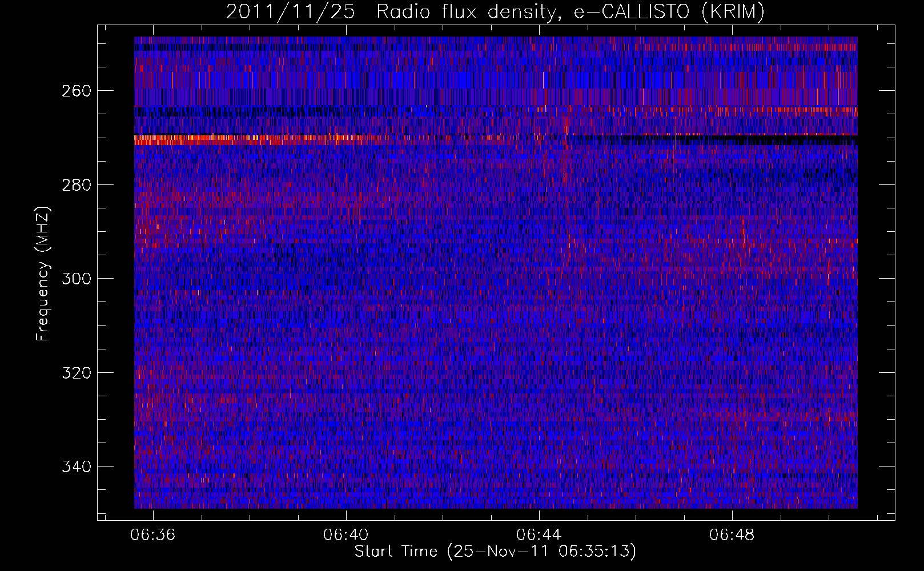Screen dimensions: 924x571
Task: Click the 06:48 time tick label
Action: point(732,535)
